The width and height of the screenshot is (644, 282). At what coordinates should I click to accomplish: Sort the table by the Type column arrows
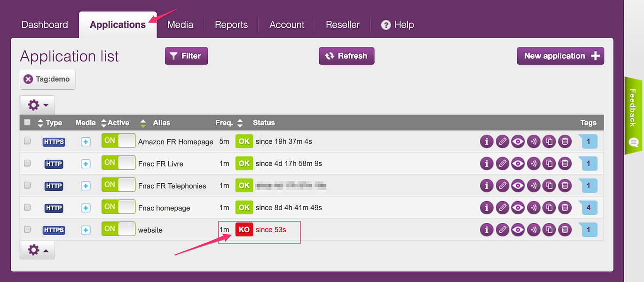coord(40,122)
